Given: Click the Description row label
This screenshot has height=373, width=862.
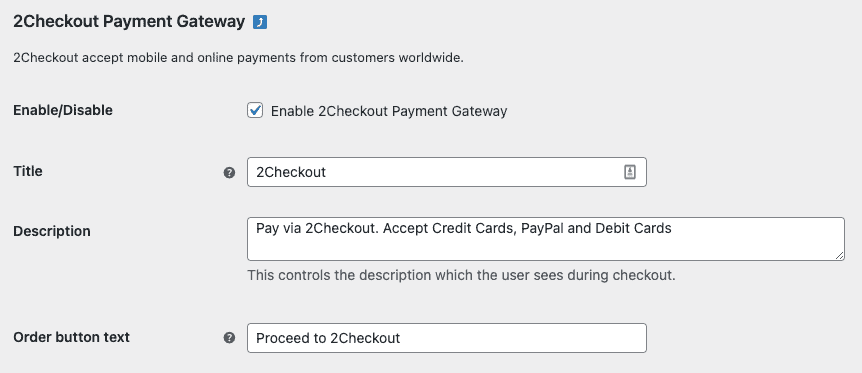Looking at the screenshot, I should 52,232.
